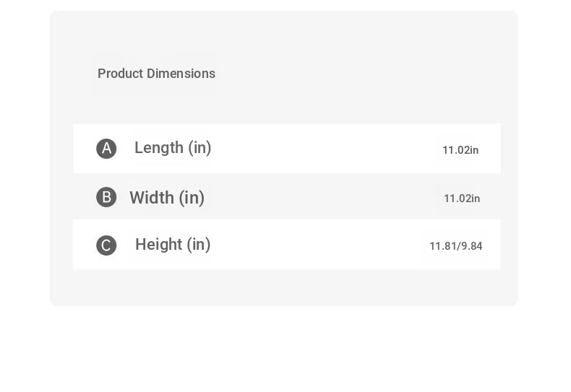Select the width value 11.02in
This screenshot has width=571, height=392.
tap(462, 199)
